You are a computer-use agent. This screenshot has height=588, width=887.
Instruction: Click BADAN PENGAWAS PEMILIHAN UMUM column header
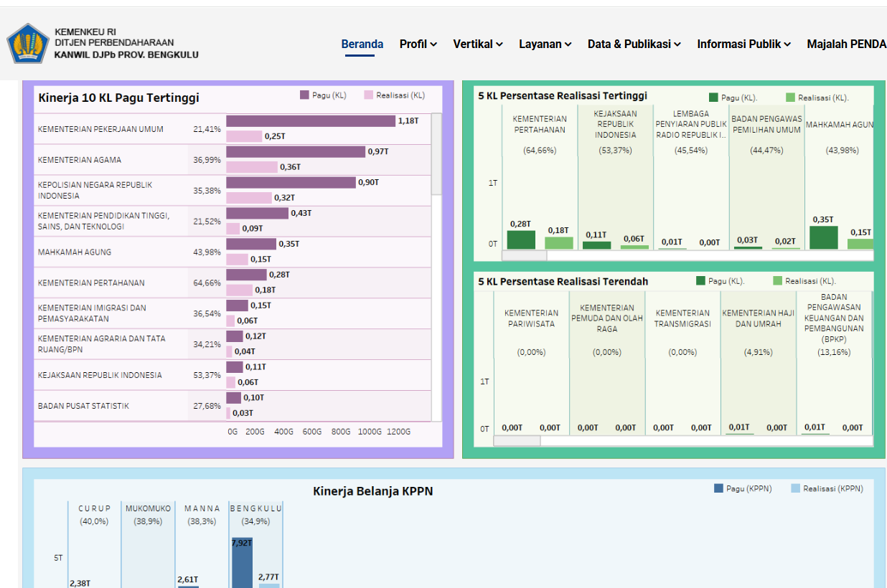(766, 124)
